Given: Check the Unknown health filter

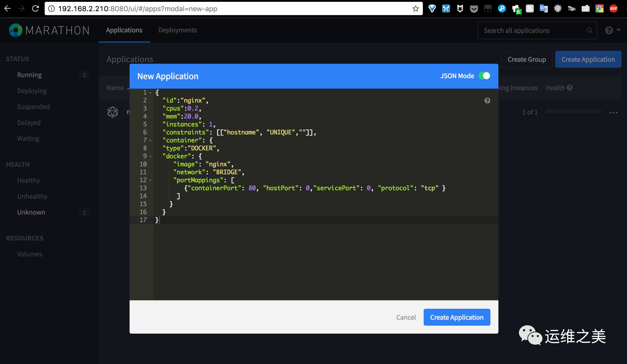Looking at the screenshot, I should (x=9, y=212).
